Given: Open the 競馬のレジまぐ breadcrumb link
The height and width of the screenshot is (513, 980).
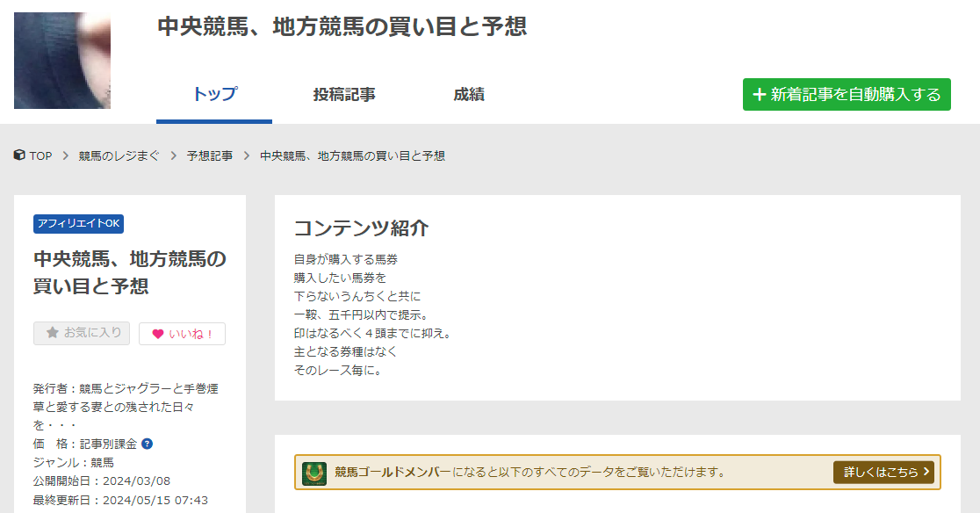Looking at the screenshot, I should (119, 155).
